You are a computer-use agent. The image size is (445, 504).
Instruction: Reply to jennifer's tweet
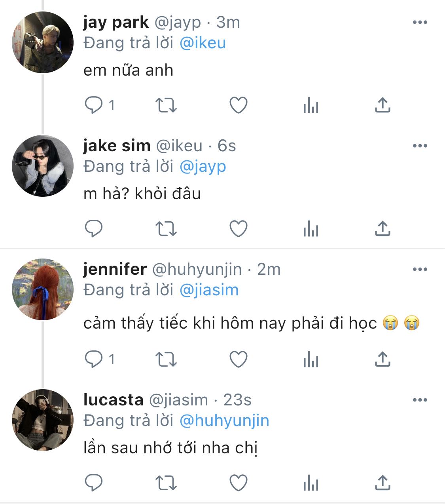(94, 359)
